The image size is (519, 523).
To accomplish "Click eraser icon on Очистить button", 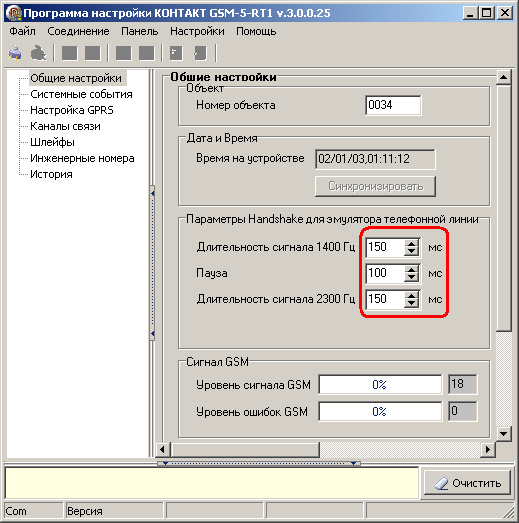I will pyautogui.click(x=441, y=483).
